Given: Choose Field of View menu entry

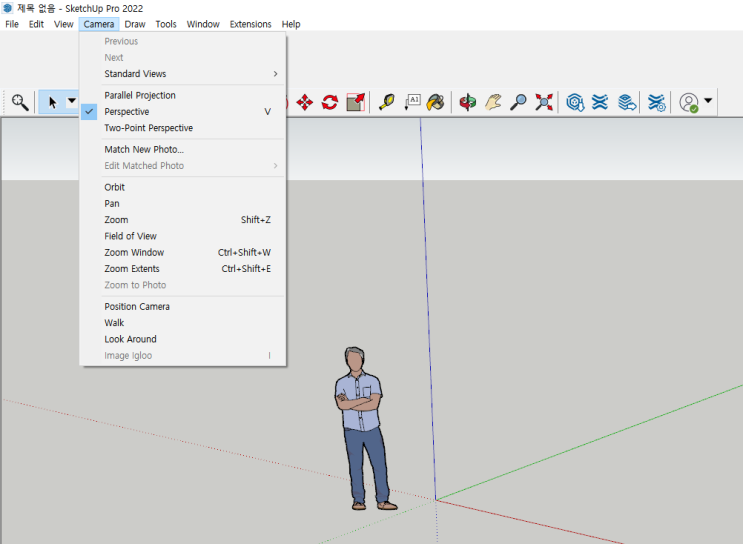Looking at the screenshot, I should [x=183, y=236].
